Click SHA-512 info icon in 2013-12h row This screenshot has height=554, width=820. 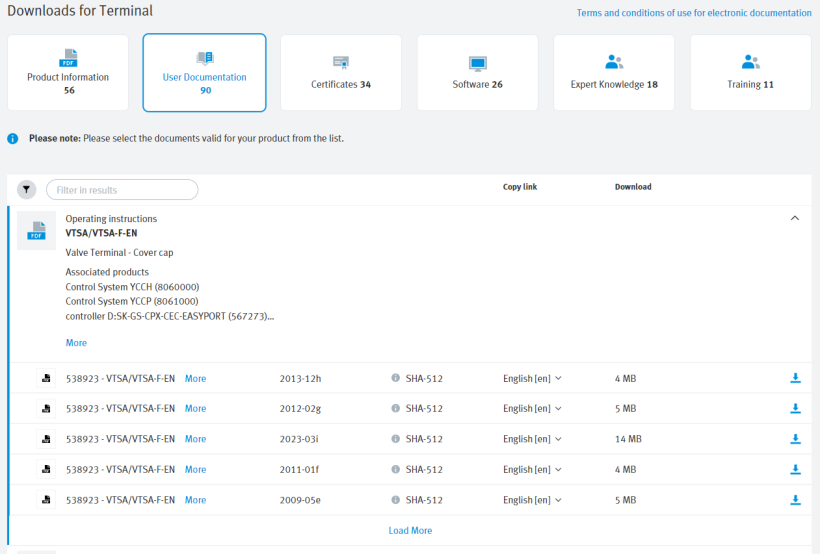click(395, 378)
